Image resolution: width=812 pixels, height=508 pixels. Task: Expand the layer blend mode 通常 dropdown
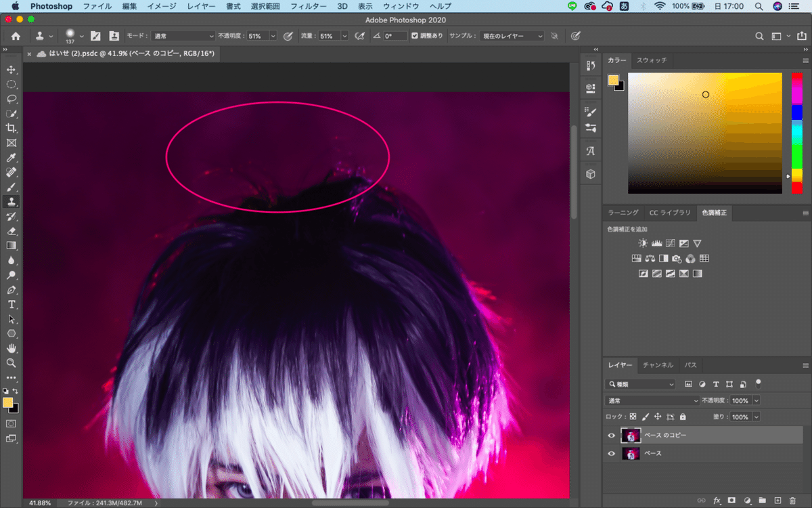click(x=652, y=401)
